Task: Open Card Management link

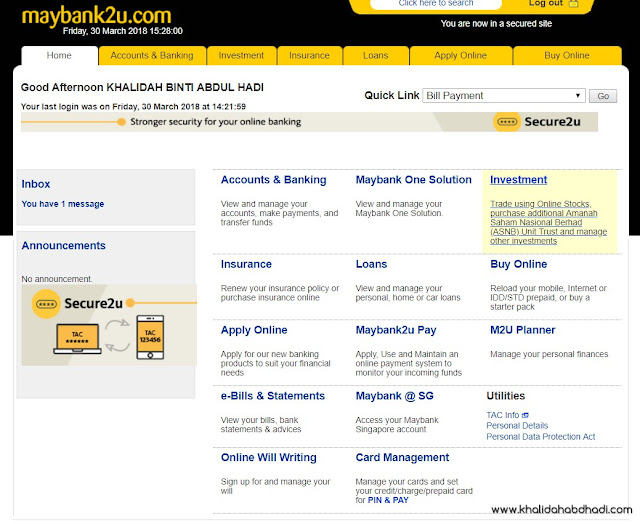Action: point(402,457)
